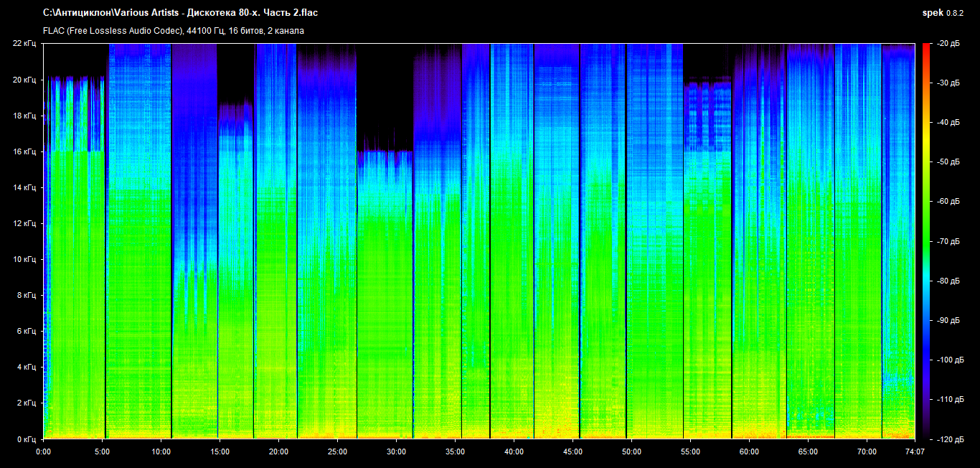Click the 4 кГц frequency label
980x468 pixels.
point(27,367)
